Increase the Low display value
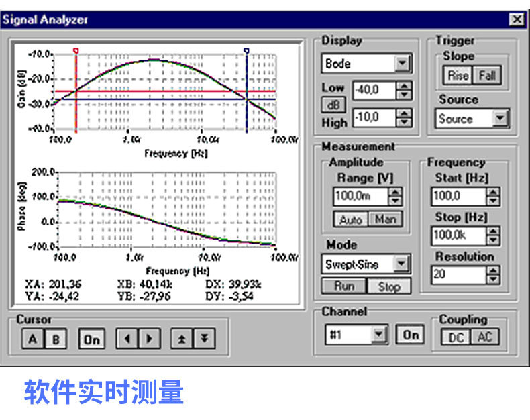Viewport: 530px width, 420px height. click(404, 87)
